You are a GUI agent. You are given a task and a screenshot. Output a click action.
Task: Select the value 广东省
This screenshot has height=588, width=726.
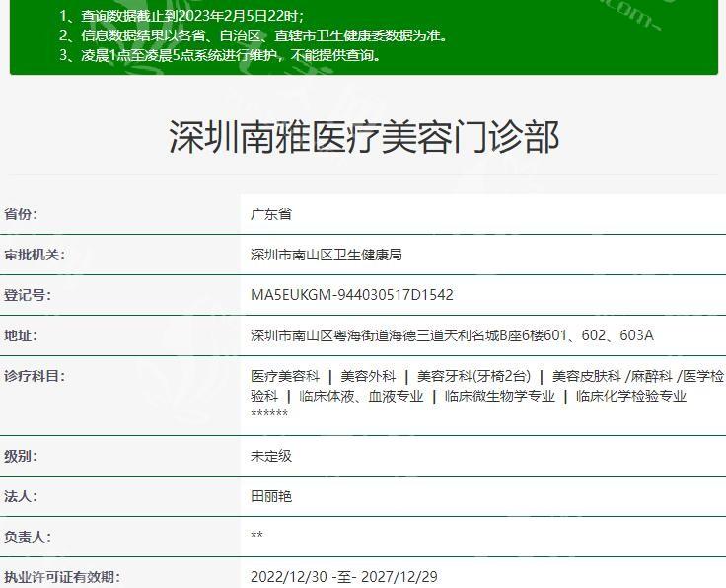[x=271, y=214]
